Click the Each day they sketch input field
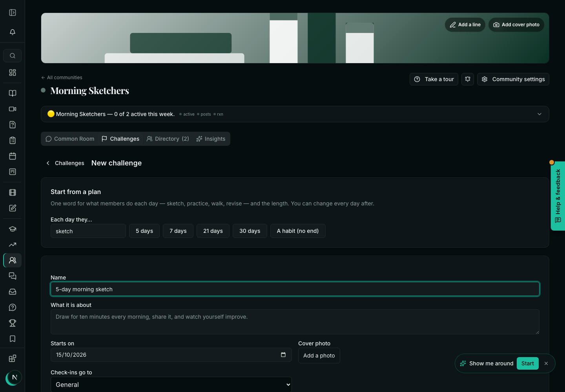 point(88,231)
